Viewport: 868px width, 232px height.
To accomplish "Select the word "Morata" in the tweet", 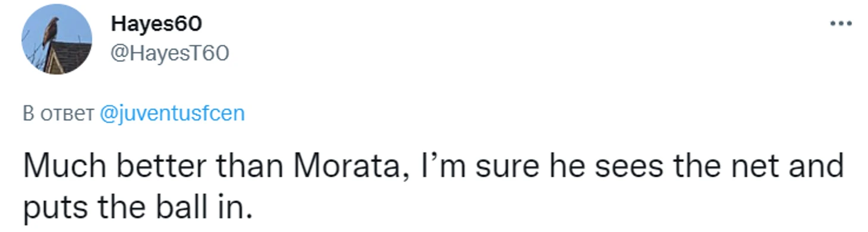I will tap(348, 167).
